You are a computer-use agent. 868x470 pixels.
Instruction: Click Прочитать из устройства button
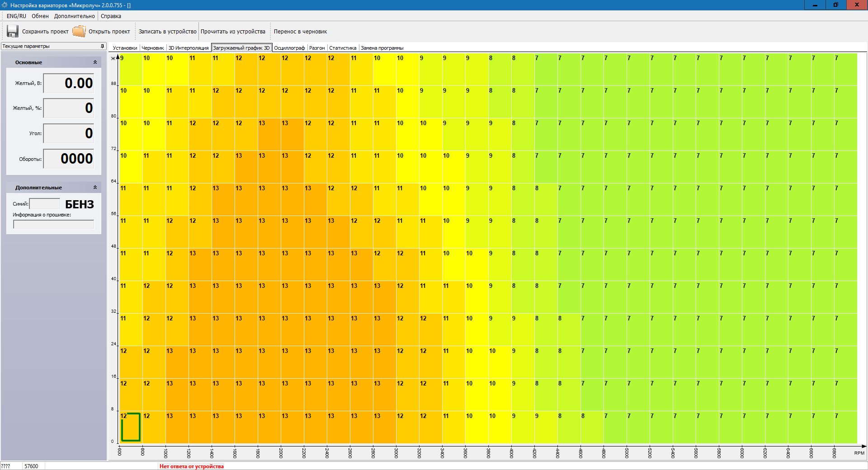coord(233,32)
